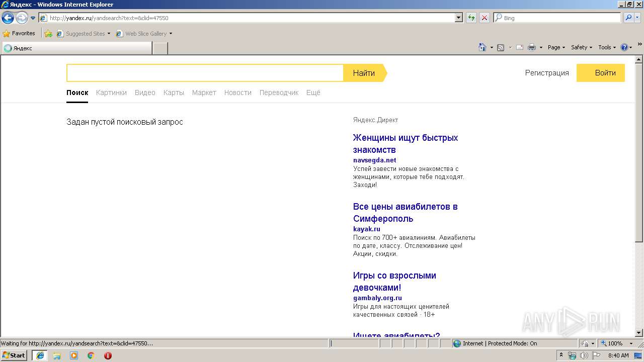Viewport: 644px width, 362px height.
Task: Open Windows Media Player taskbar icon
Action: (x=74, y=355)
